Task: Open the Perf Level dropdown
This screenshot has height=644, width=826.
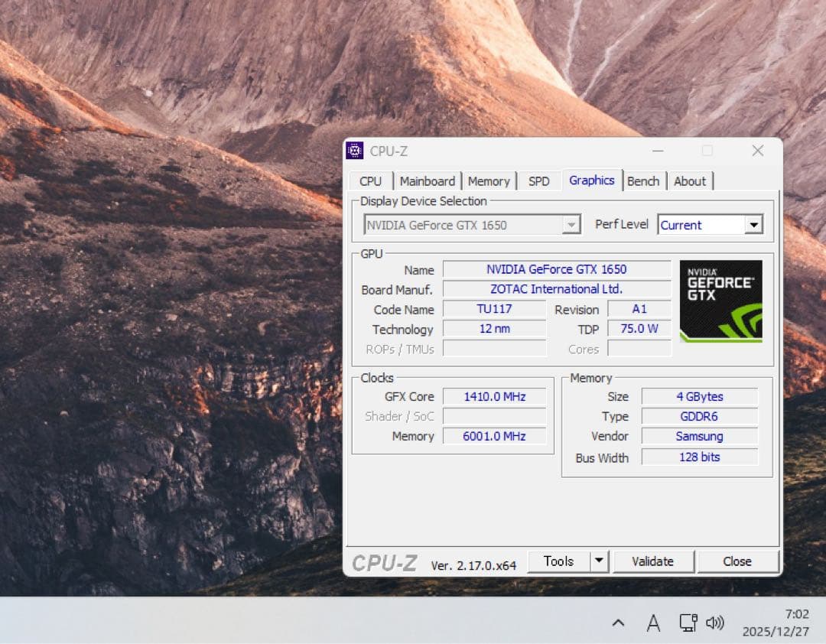Action: click(753, 225)
